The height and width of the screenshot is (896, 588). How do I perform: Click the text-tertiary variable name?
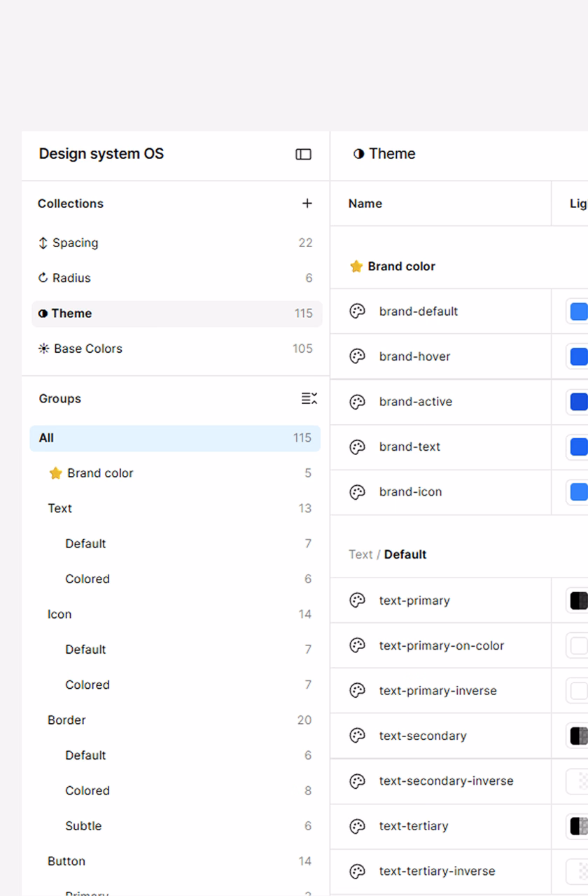[x=414, y=826]
